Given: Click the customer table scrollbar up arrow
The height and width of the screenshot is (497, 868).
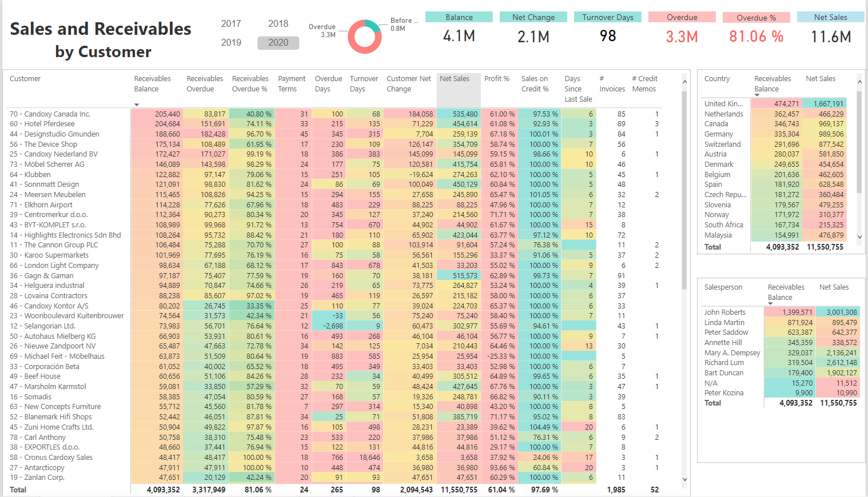Looking at the screenshot, I should pos(684,82).
